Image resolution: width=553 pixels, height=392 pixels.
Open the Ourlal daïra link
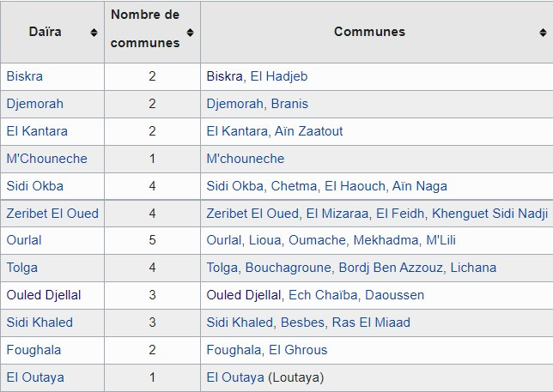[x=24, y=240]
